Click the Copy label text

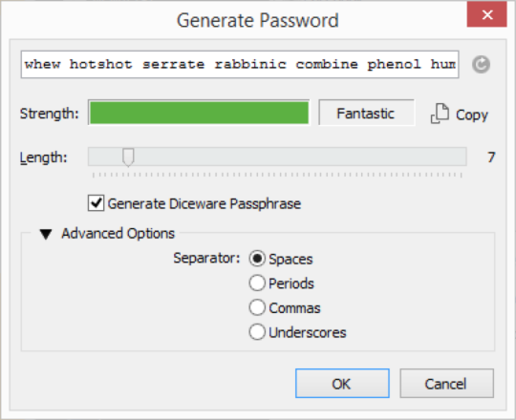coord(472,115)
